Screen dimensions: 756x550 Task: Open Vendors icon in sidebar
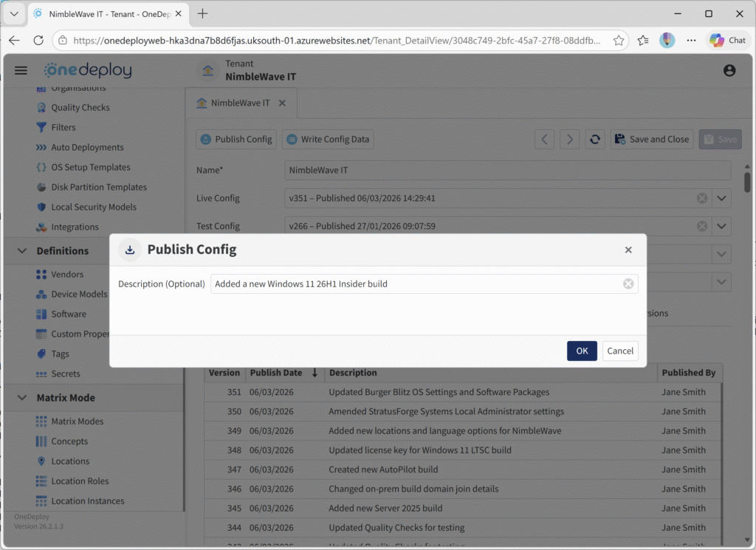click(41, 275)
